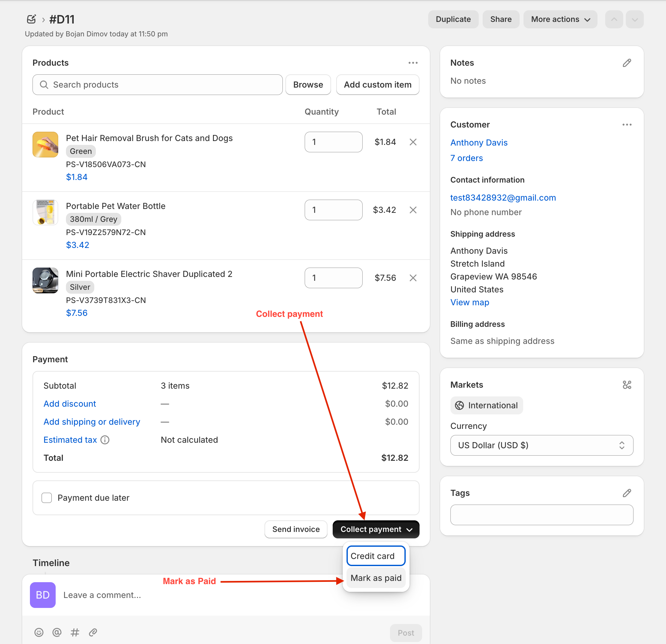This screenshot has height=644, width=666.
Task: Check the Payment due later checkbox
Action: (47, 498)
